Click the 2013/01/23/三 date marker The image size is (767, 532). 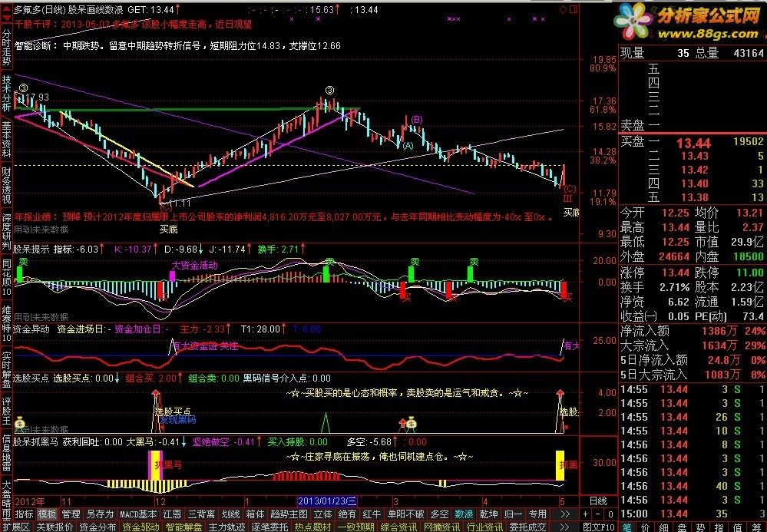pos(327,501)
